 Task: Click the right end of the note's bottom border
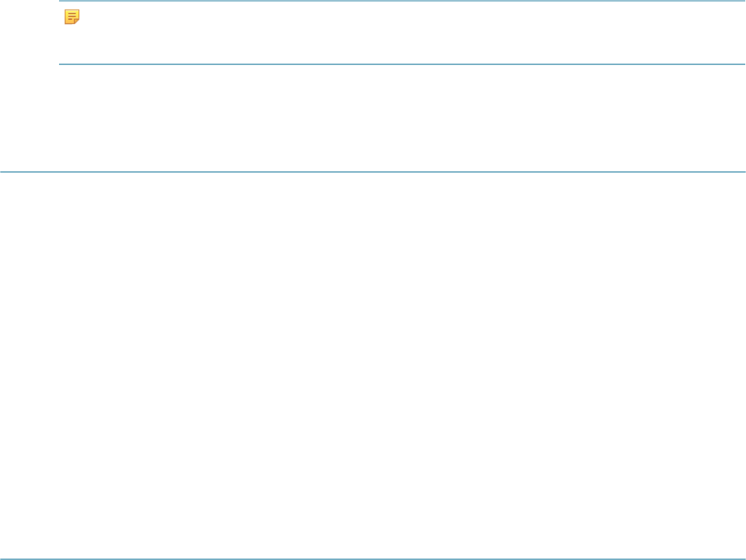click(740, 64)
